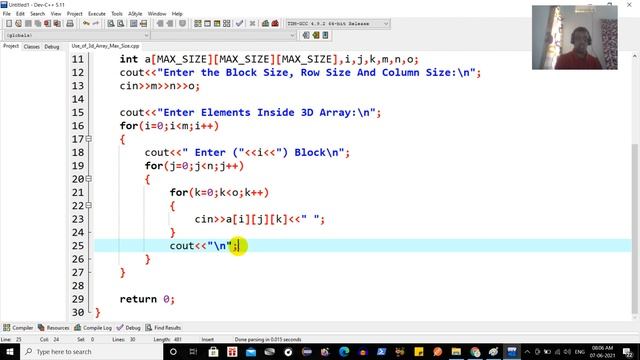Click the red Delete Profiling icon
The image size is (640, 360).
point(275,24)
